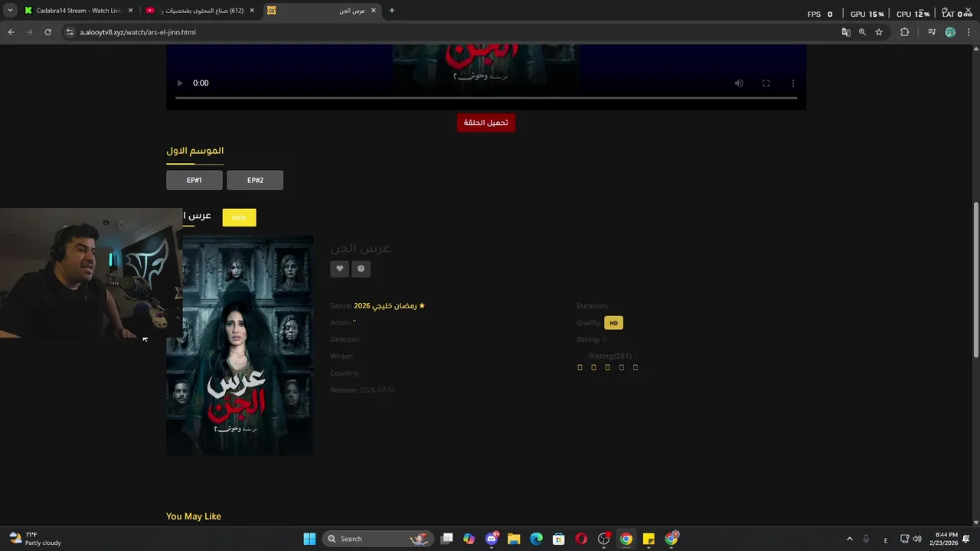Open Task View on the taskbar
Screen dimensions: 980x551
pos(447,539)
